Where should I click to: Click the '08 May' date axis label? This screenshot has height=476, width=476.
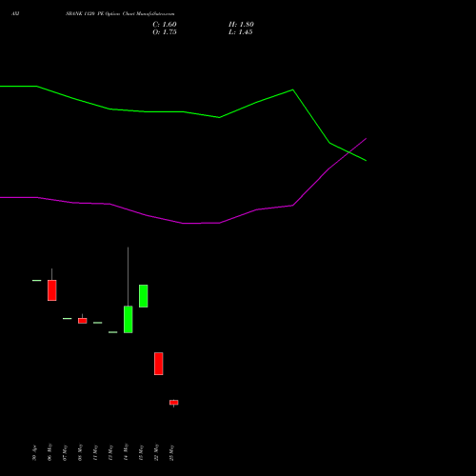[80, 452]
